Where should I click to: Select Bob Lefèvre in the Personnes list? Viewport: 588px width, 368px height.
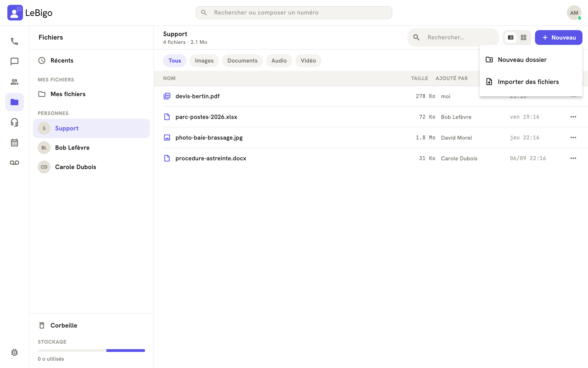point(91,147)
